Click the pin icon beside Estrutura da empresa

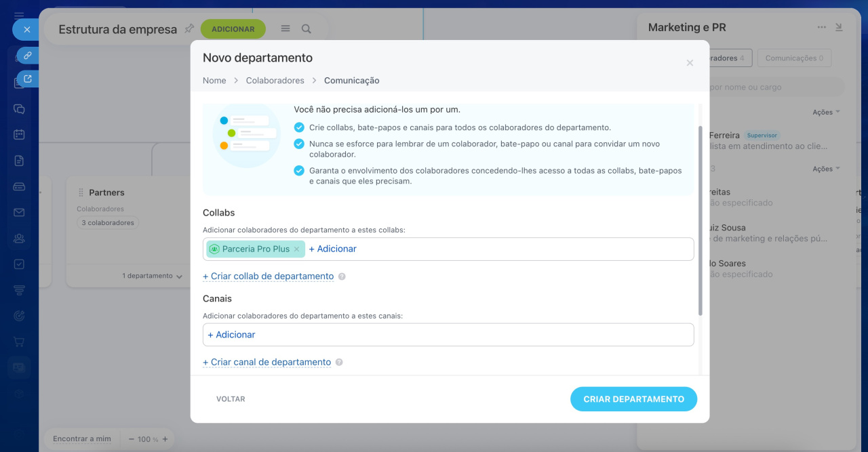coord(189,28)
